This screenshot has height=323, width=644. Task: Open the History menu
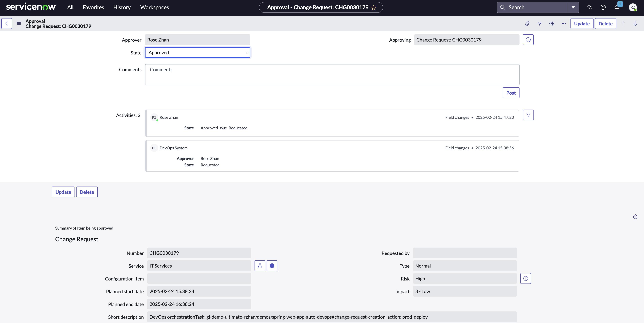click(x=122, y=7)
